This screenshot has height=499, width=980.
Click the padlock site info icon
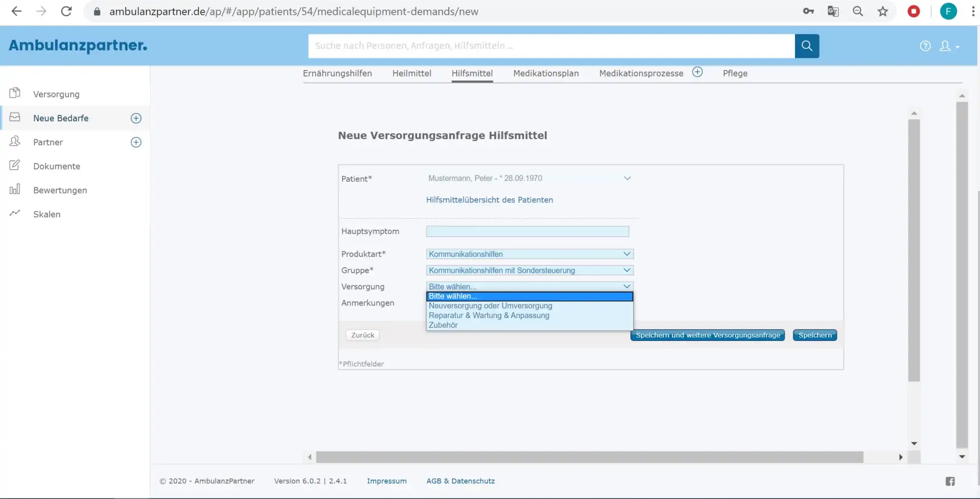(x=97, y=11)
